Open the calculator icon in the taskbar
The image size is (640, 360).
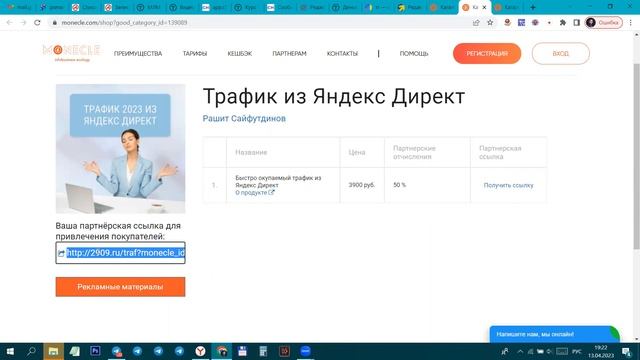pyautogui.click(x=263, y=351)
